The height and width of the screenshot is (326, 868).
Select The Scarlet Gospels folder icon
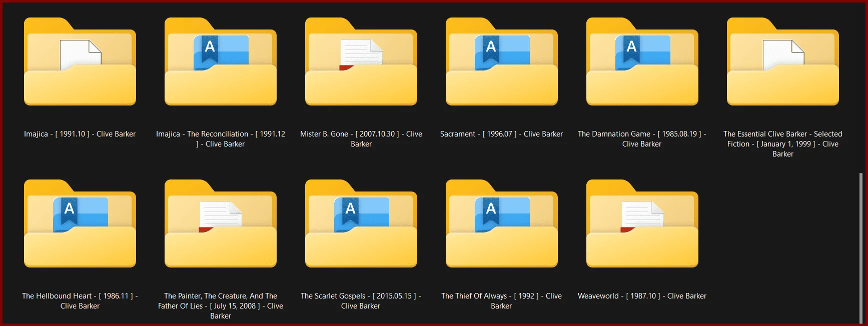click(361, 223)
